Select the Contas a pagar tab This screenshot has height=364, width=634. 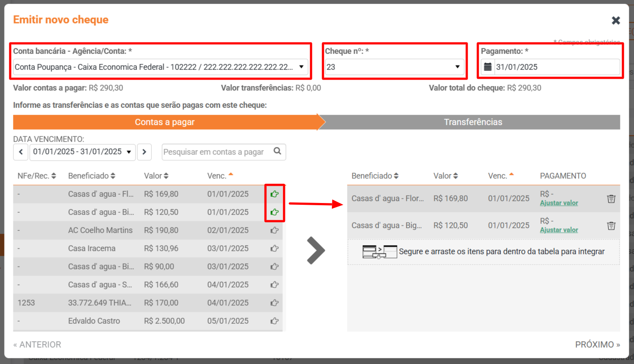coord(165,122)
